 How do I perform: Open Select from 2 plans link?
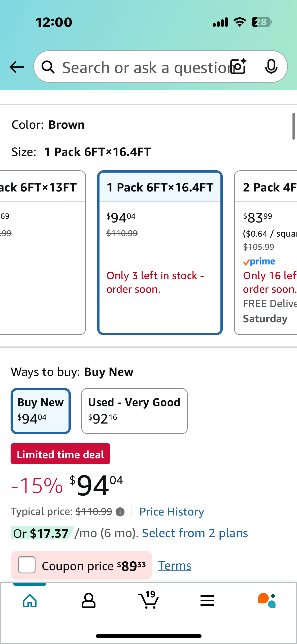tap(195, 533)
